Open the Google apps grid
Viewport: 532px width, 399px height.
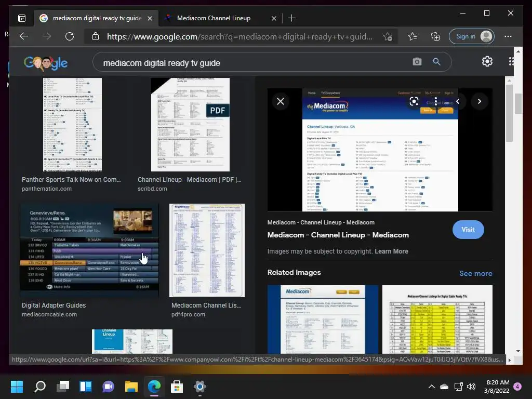511,61
